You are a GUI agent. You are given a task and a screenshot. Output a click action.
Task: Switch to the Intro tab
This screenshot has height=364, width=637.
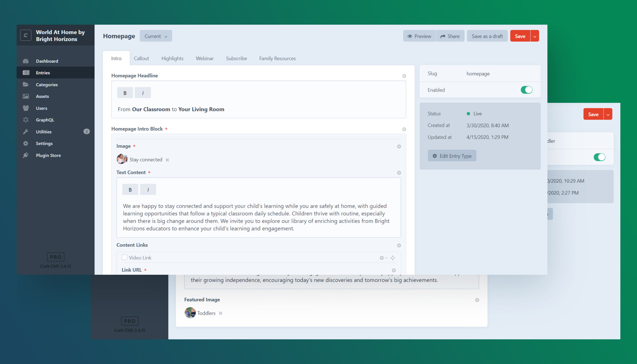pos(116,58)
